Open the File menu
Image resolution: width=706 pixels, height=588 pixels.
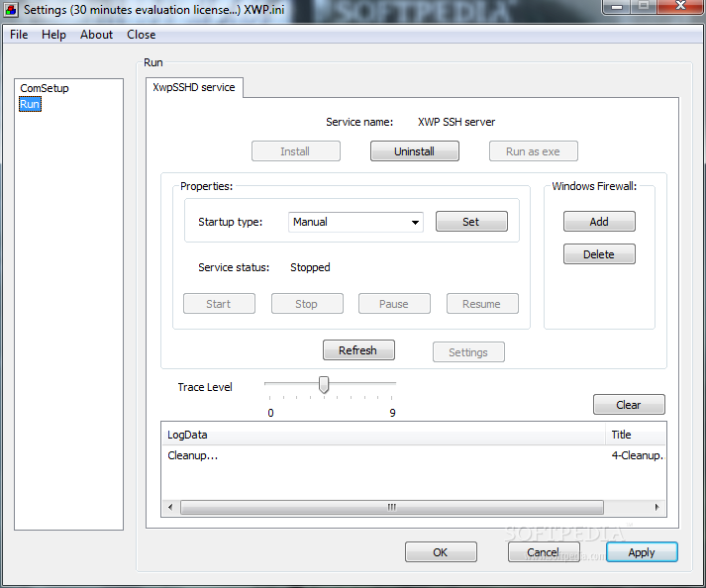click(19, 35)
